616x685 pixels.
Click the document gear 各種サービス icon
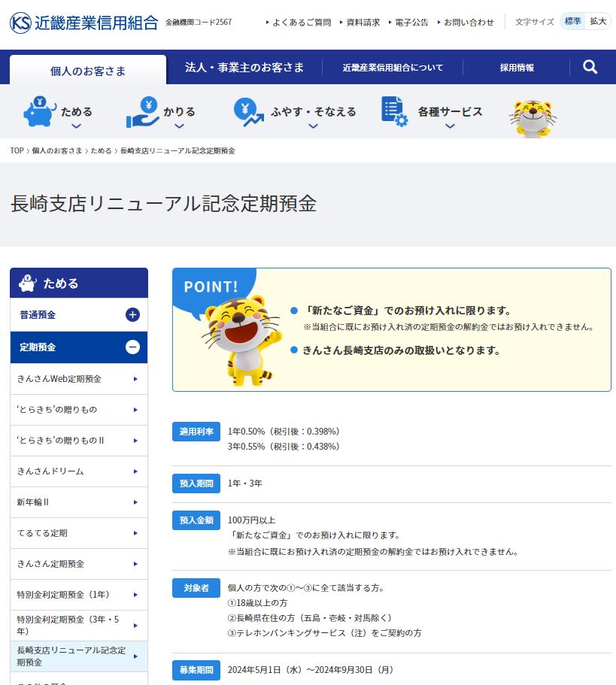tap(395, 111)
